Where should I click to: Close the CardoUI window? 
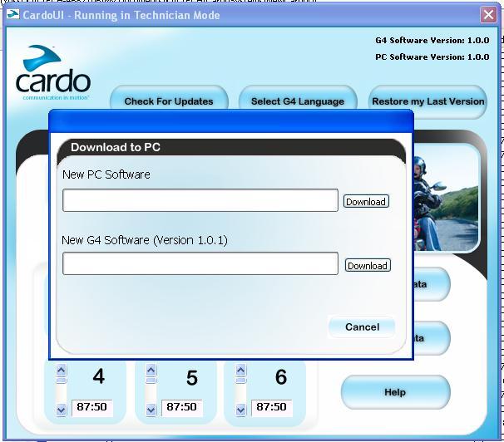click(x=488, y=15)
